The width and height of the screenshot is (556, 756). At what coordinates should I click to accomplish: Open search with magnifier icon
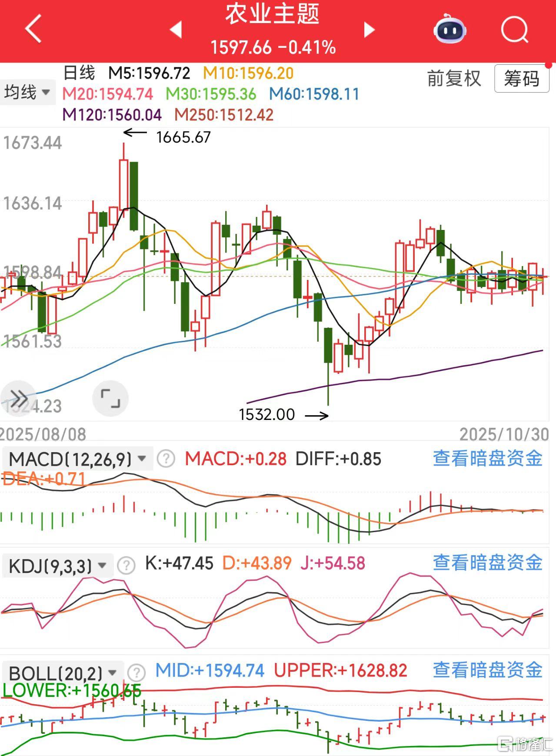514,30
